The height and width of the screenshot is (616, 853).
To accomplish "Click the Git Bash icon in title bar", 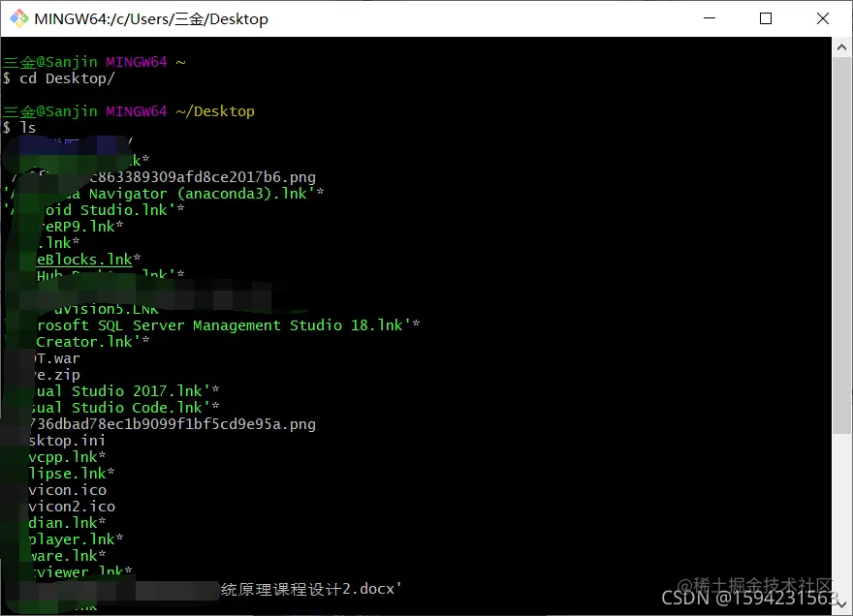I will coord(19,18).
